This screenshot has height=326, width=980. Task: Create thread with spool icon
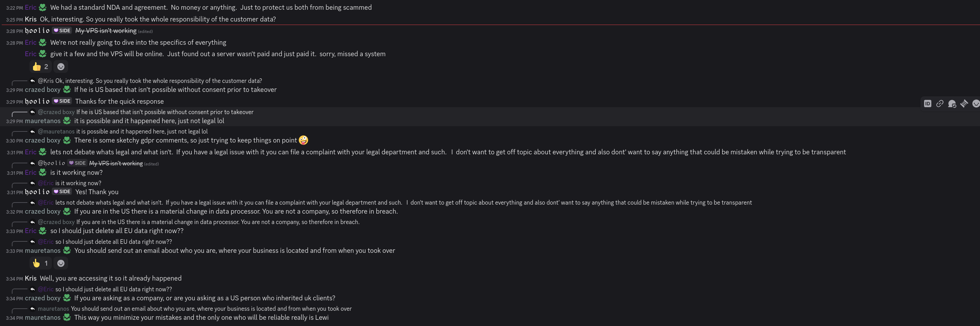[964, 104]
